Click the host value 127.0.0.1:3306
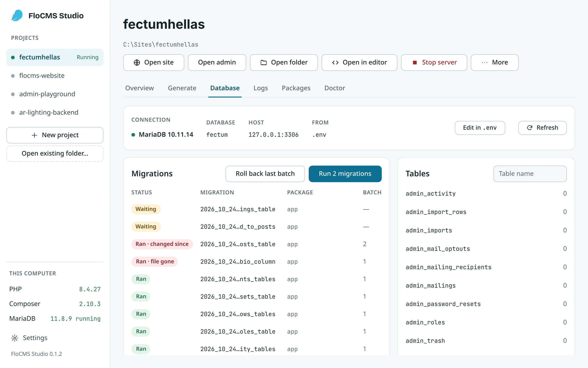 273,135
